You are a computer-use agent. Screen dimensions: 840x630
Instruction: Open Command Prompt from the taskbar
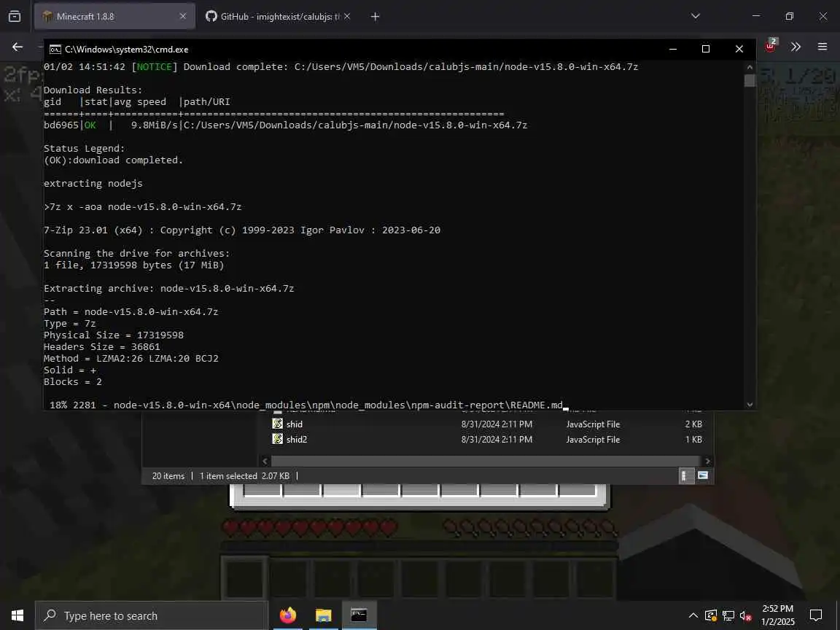point(359,615)
